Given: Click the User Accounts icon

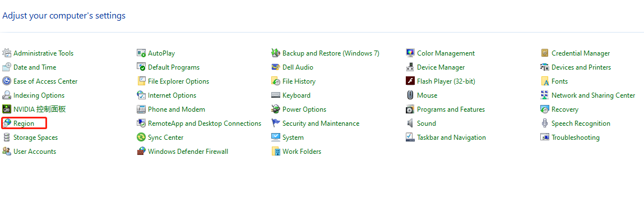Looking at the screenshot, I should (x=7, y=151).
